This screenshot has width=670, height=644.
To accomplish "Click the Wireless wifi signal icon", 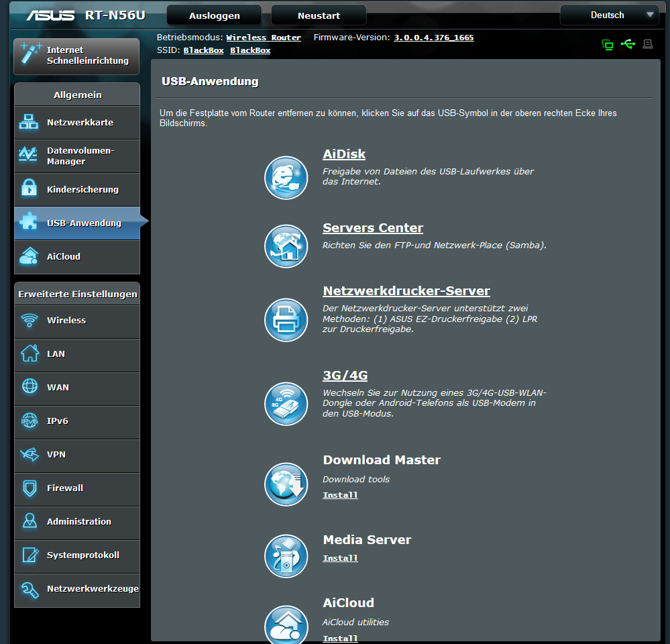I will (30, 319).
